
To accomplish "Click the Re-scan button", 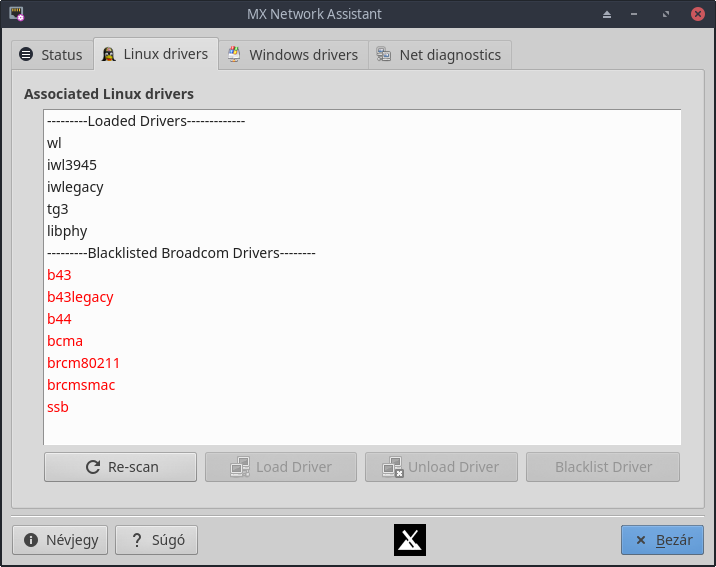I will pos(121,467).
